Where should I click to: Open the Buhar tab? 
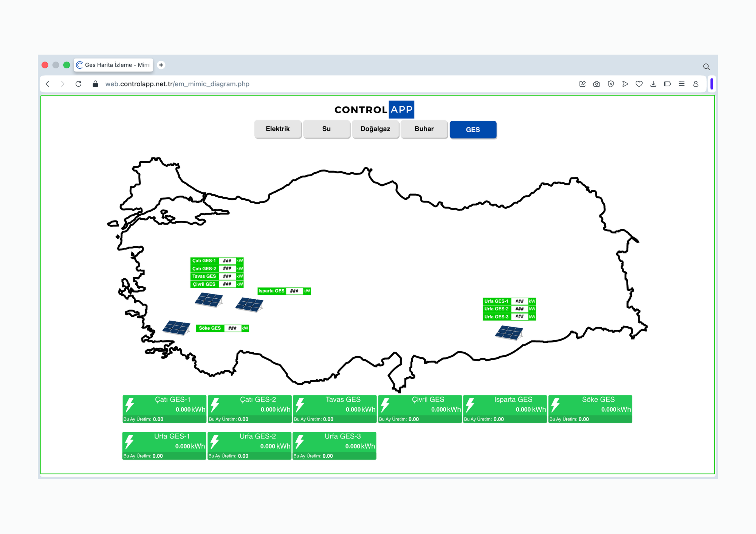point(424,129)
